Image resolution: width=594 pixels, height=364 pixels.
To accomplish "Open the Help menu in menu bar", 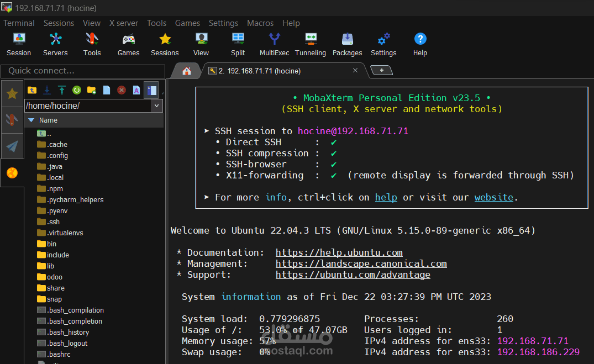I will pos(291,23).
